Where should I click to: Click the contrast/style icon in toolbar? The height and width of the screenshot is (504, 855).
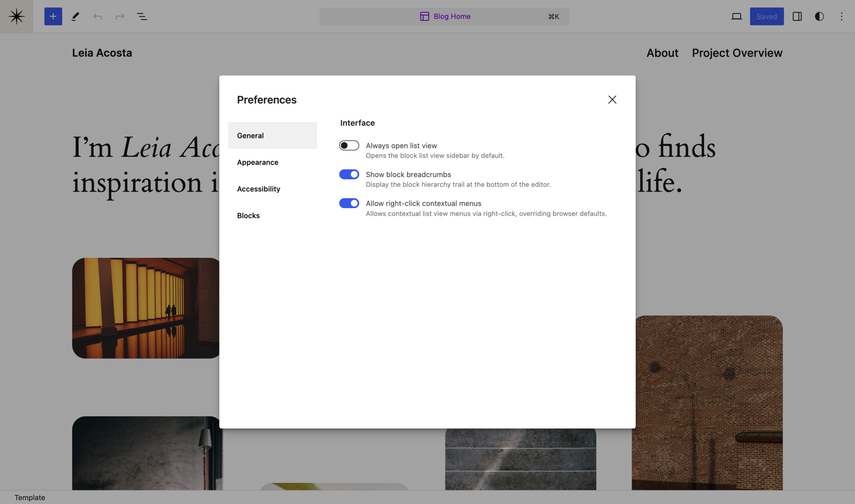point(820,16)
